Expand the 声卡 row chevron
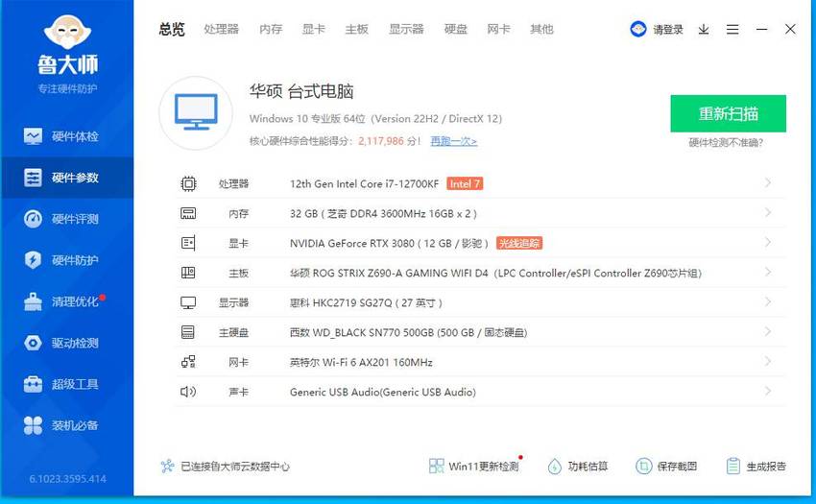 click(768, 391)
